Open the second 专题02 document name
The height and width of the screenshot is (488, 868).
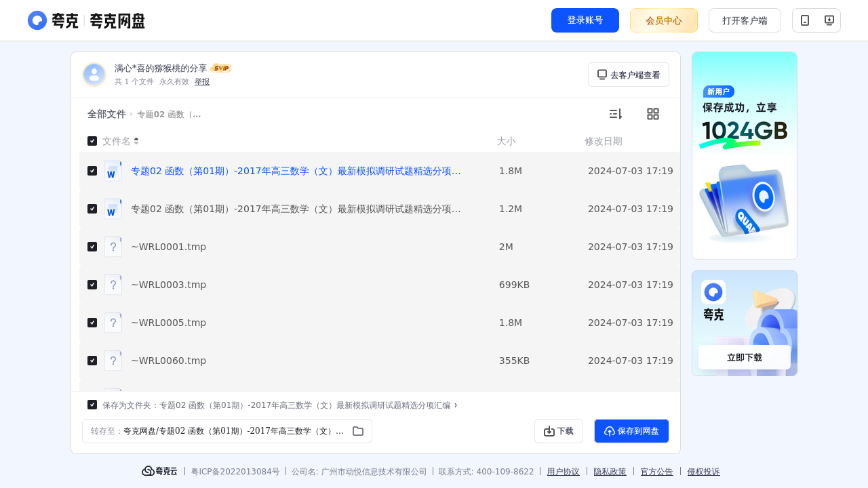(296, 209)
